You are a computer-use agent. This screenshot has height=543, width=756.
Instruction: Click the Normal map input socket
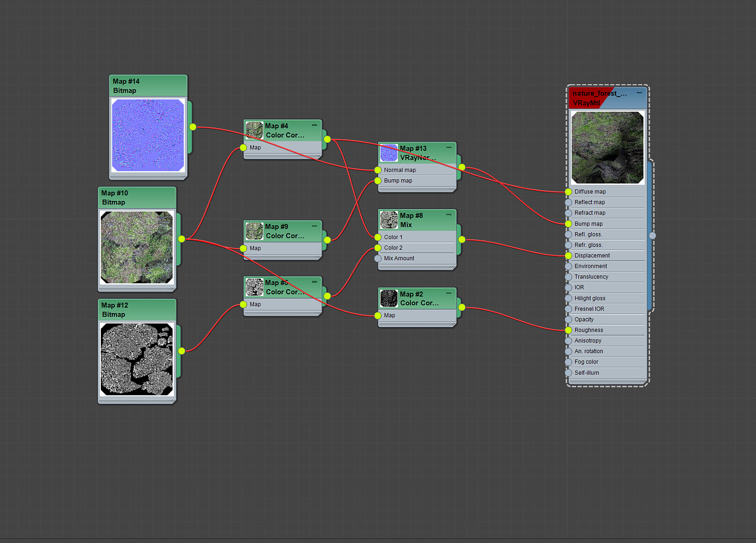click(x=378, y=170)
